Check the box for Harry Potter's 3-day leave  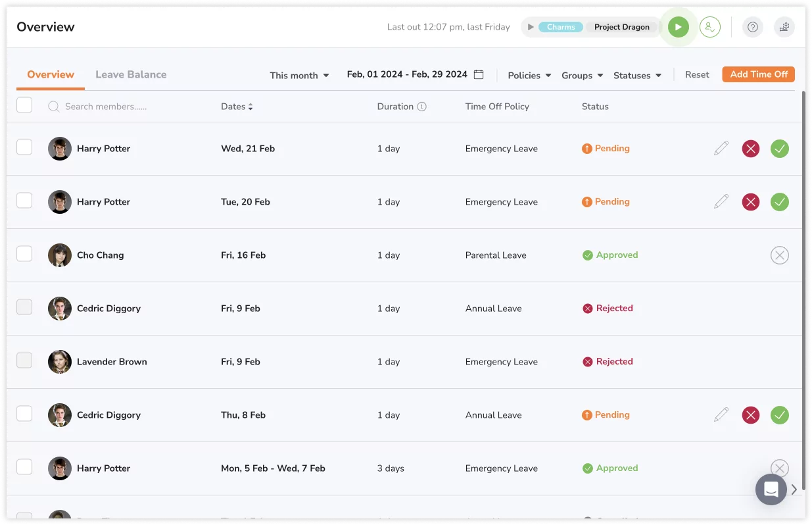tap(24, 467)
